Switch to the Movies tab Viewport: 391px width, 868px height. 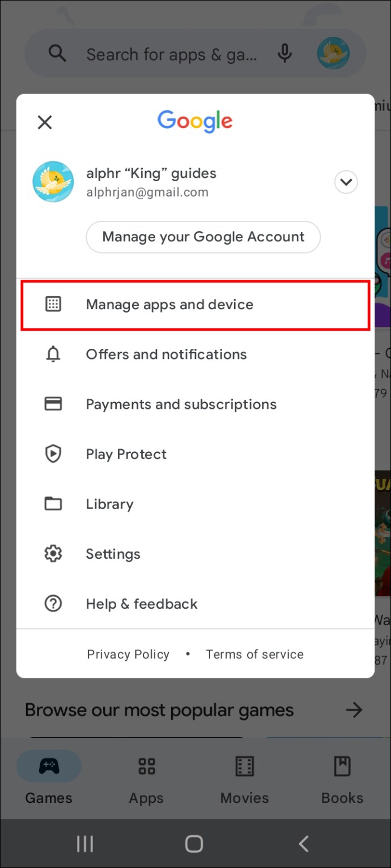point(244,783)
